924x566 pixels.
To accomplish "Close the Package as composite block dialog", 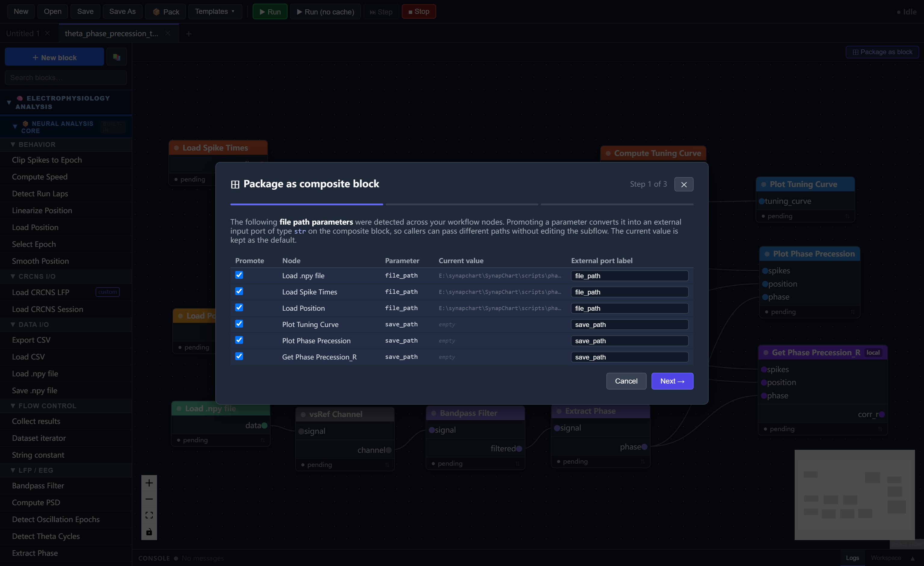I will tap(684, 184).
